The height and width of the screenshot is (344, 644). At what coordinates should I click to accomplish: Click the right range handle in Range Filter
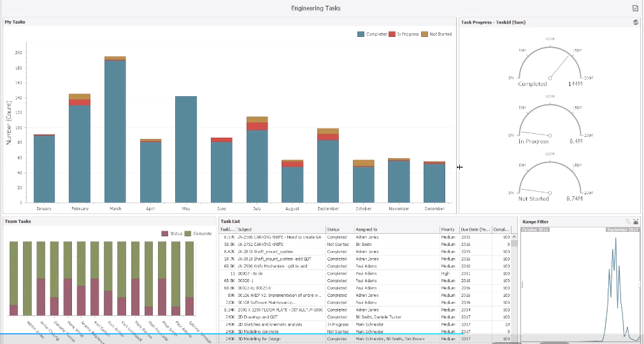pos(640,284)
